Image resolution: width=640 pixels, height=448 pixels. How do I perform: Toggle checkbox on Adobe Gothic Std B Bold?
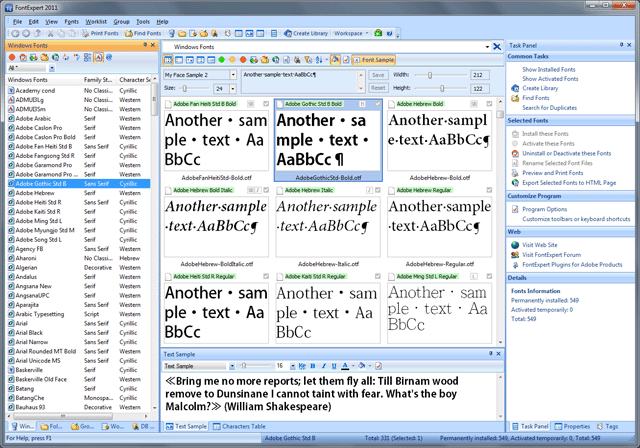tap(378, 104)
